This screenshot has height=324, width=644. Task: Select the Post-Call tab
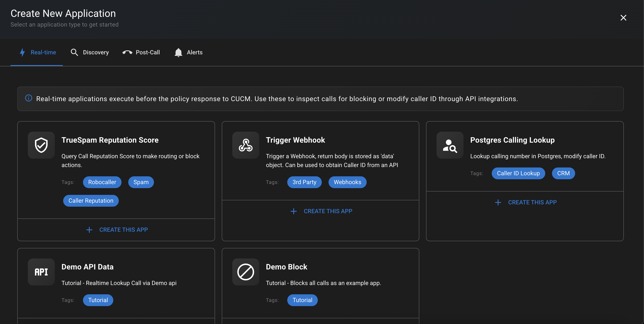click(141, 52)
